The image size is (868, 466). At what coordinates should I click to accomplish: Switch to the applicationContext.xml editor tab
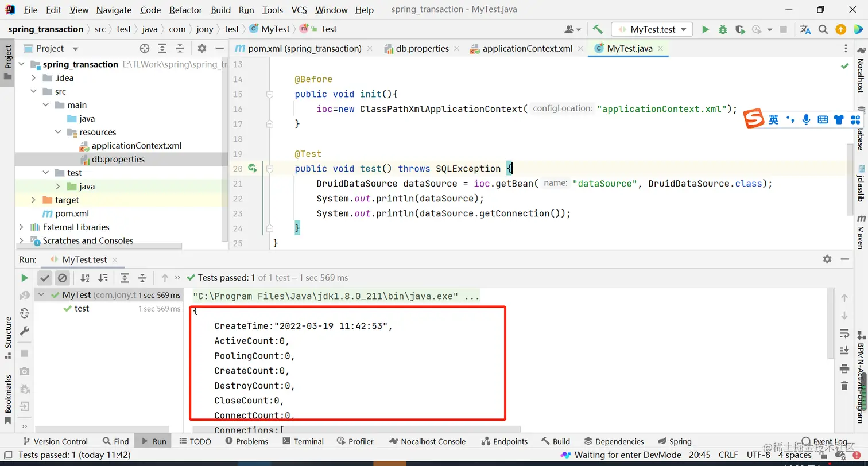tap(527, 49)
